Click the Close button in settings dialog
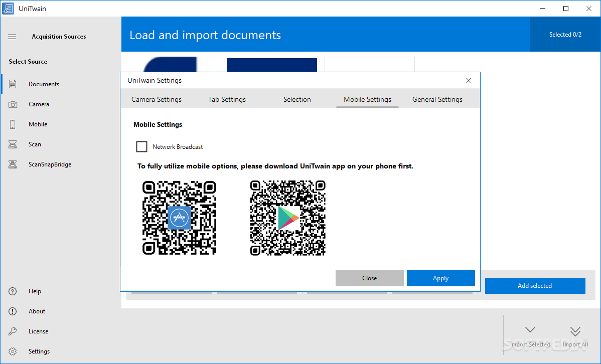 [x=370, y=278]
